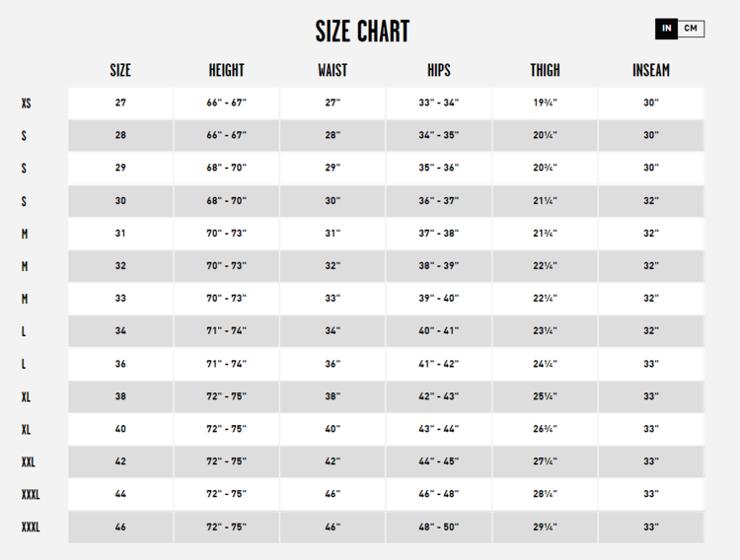Click the SIZE column header
The width and height of the screenshot is (740, 560).
(120, 70)
